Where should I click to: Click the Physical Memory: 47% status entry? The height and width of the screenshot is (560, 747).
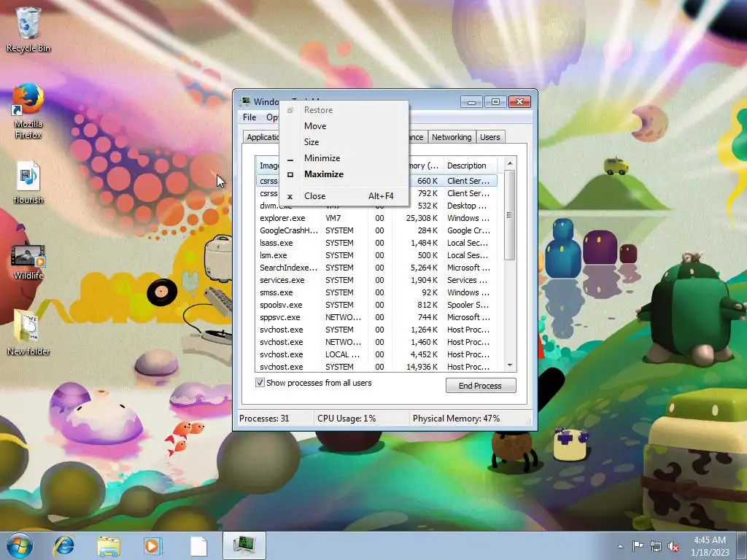coord(456,419)
